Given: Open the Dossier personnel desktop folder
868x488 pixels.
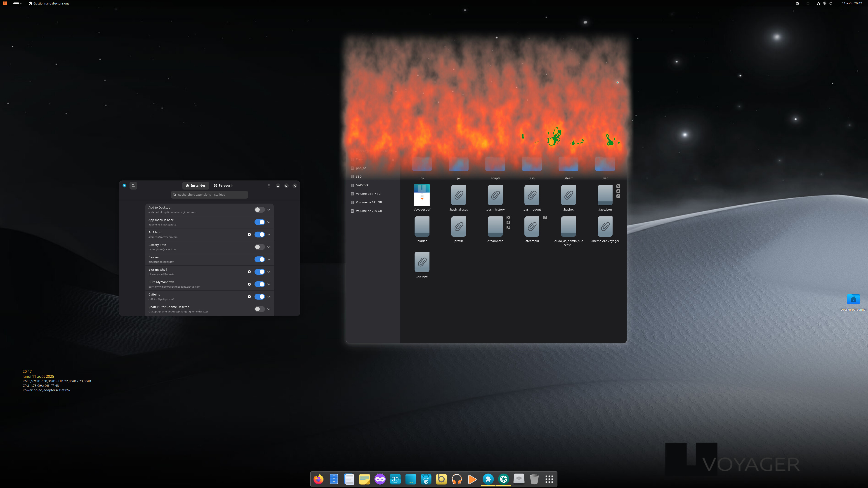Looking at the screenshot, I should point(853,300).
